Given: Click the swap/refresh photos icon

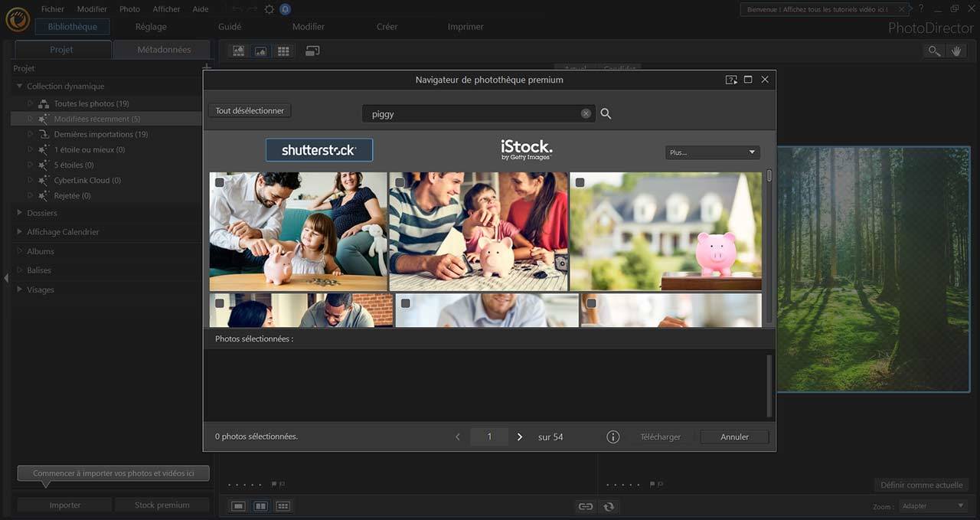Looking at the screenshot, I should (609, 506).
